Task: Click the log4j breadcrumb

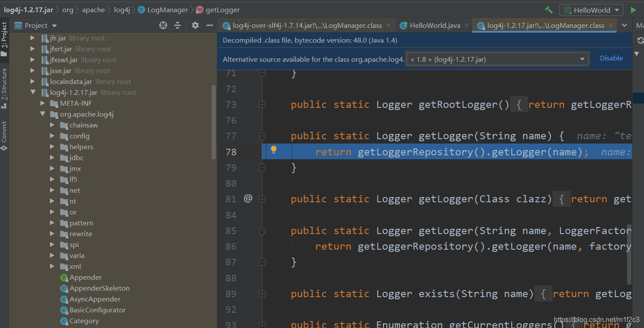Action: 122,10
